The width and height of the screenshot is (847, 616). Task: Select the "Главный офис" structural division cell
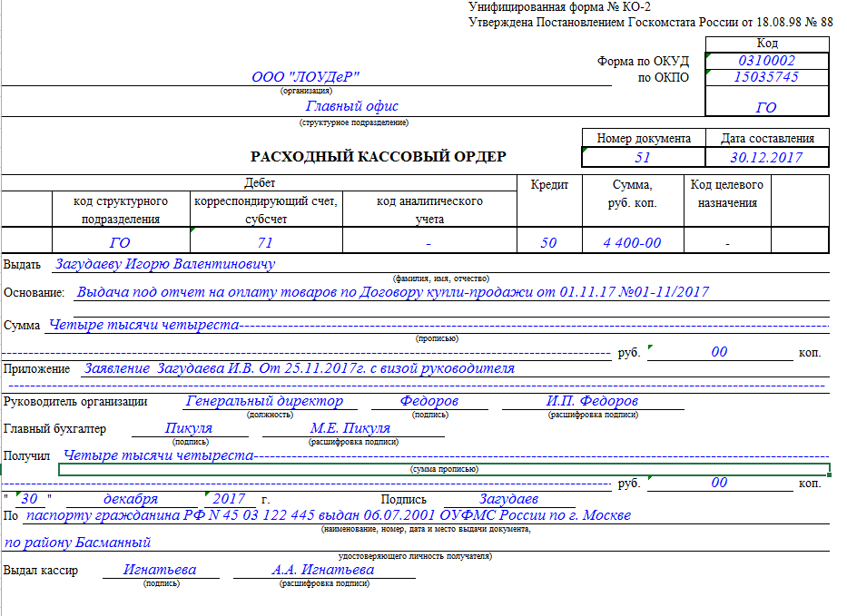click(351, 107)
